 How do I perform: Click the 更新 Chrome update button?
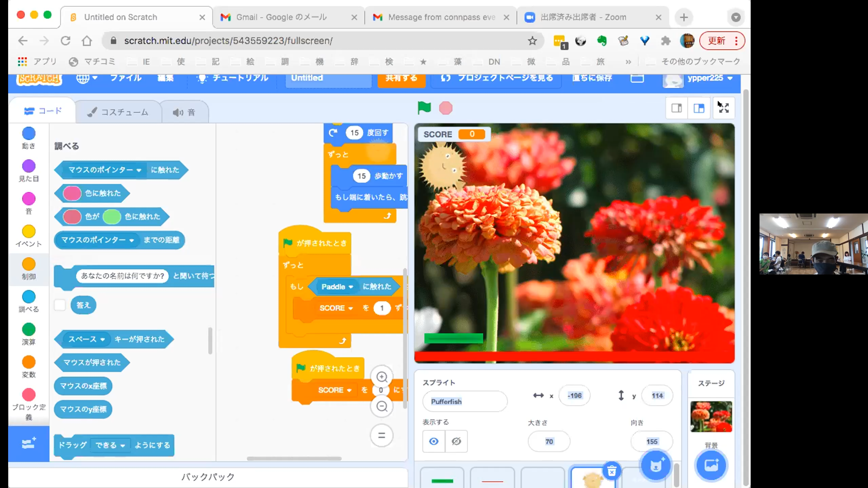click(x=722, y=41)
